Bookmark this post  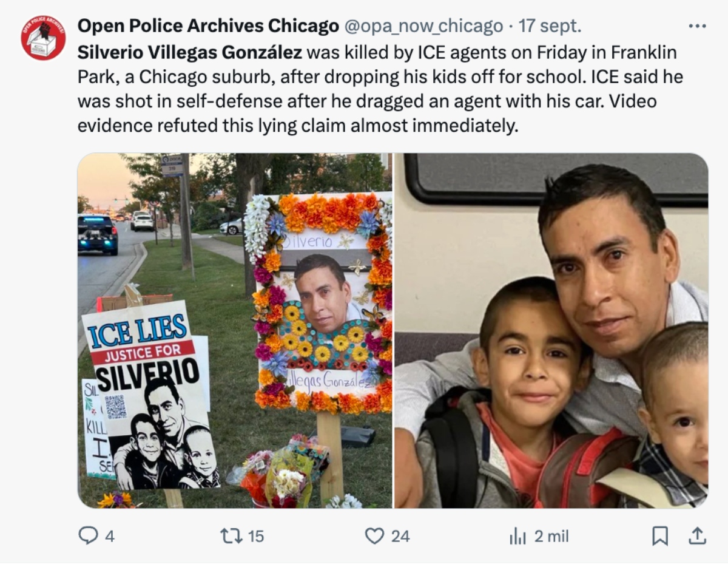coord(659,535)
